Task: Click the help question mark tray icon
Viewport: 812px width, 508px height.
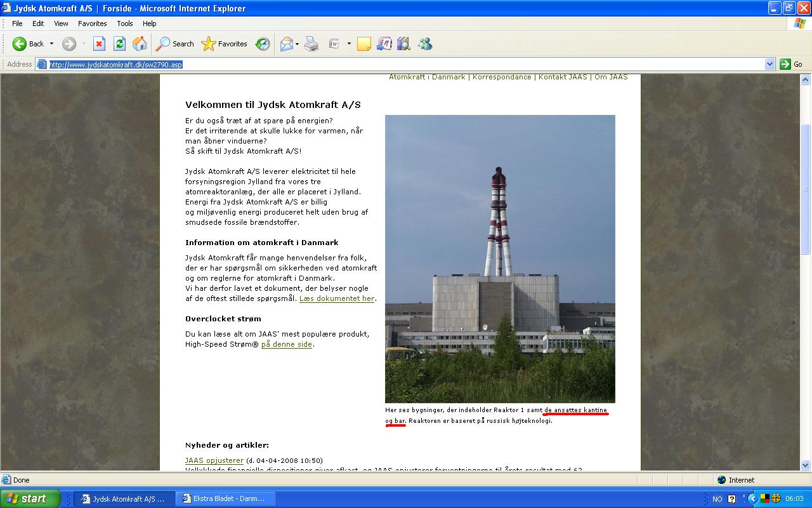Action: coord(731,499)
